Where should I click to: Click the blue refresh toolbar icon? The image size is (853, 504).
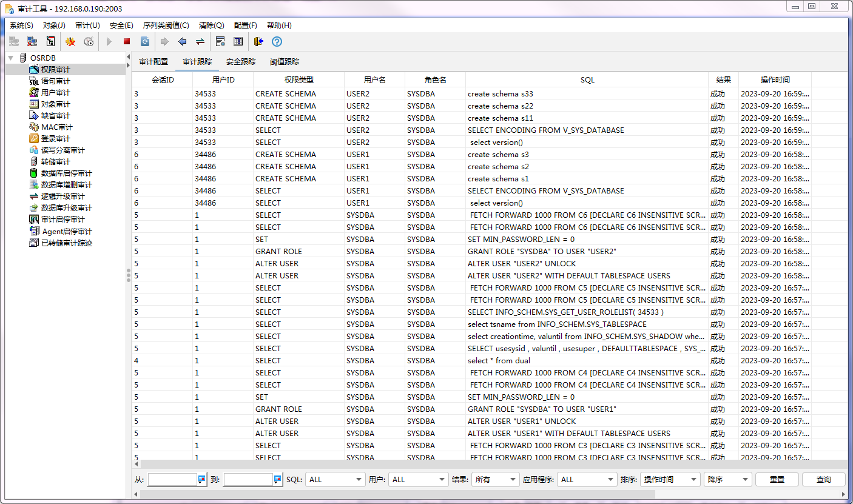point(145,42)
